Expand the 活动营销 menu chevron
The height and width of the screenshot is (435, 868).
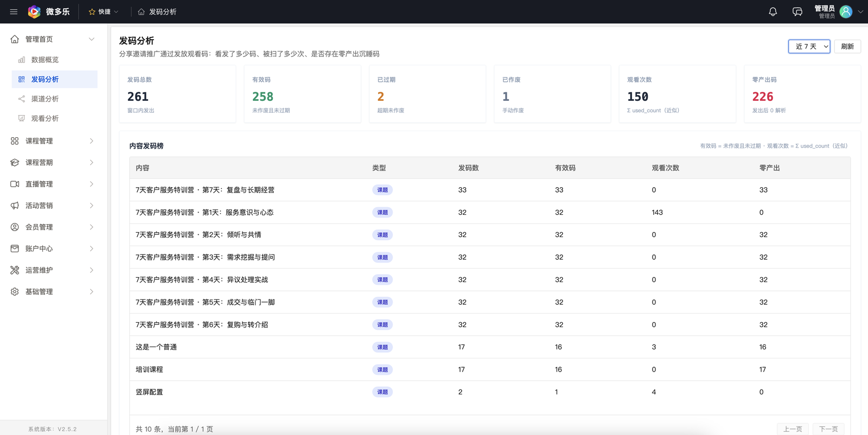[x=91, y=206]
